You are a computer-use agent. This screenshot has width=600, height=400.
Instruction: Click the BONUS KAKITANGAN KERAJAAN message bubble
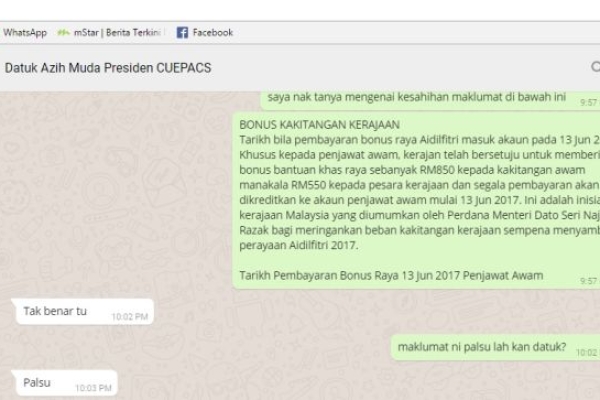click(x=416, y=200)
